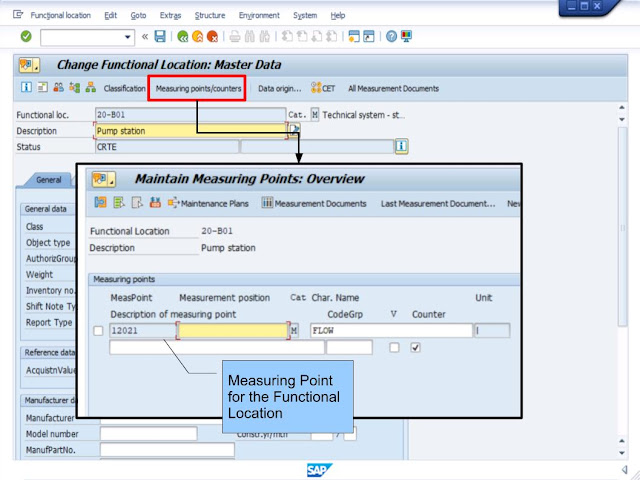Image resolution: width=640 pixels, height=480 pixels.
Task: Click the Master Data title bar menu icon
Action: point(29,65)
